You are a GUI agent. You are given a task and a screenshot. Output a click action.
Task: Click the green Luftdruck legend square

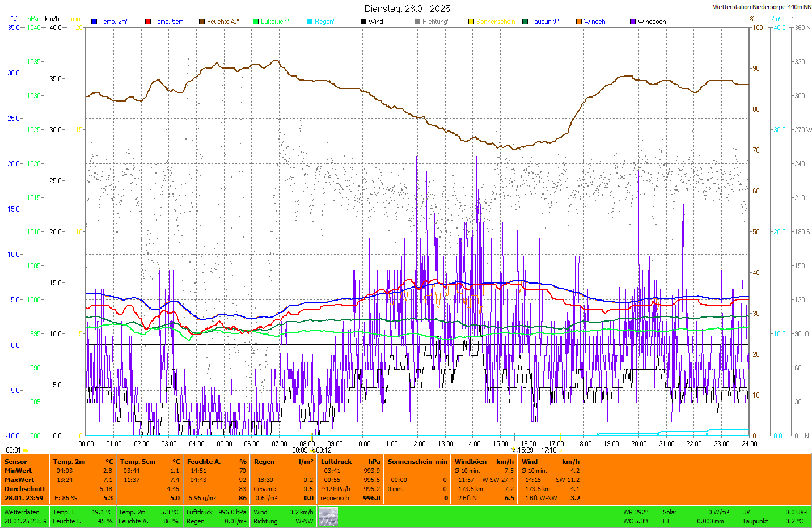click(x=256, y=22)
